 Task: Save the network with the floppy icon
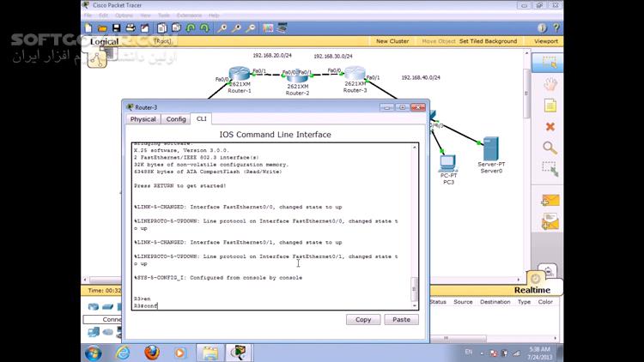(117, 28)
